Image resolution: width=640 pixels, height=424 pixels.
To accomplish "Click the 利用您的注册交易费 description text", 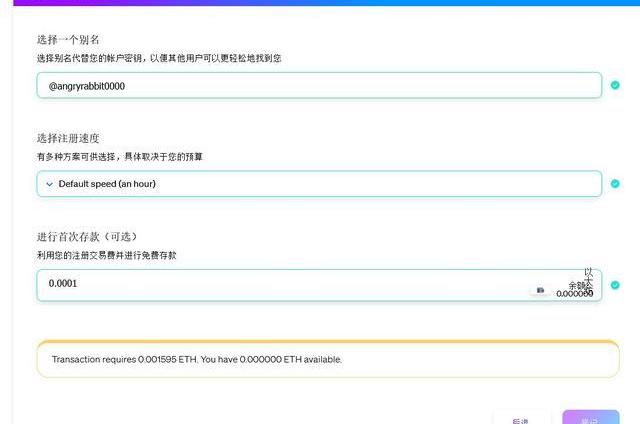I will point(107,256).
